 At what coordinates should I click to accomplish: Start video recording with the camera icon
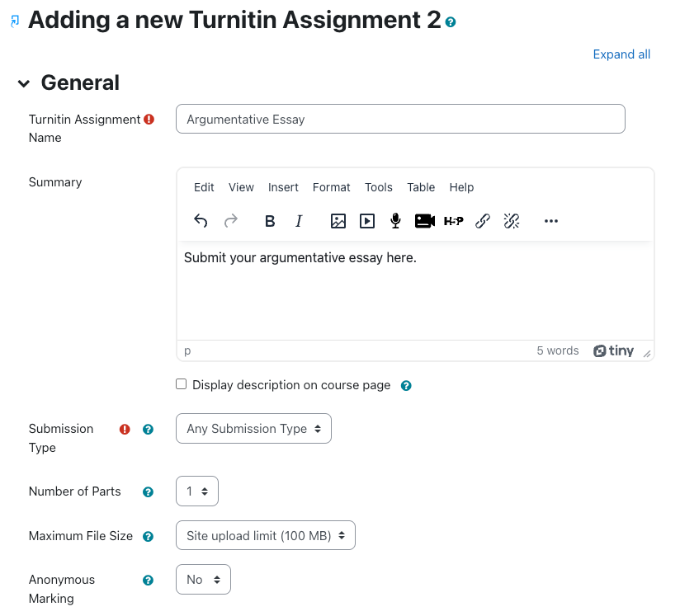(x=424, y=221)
